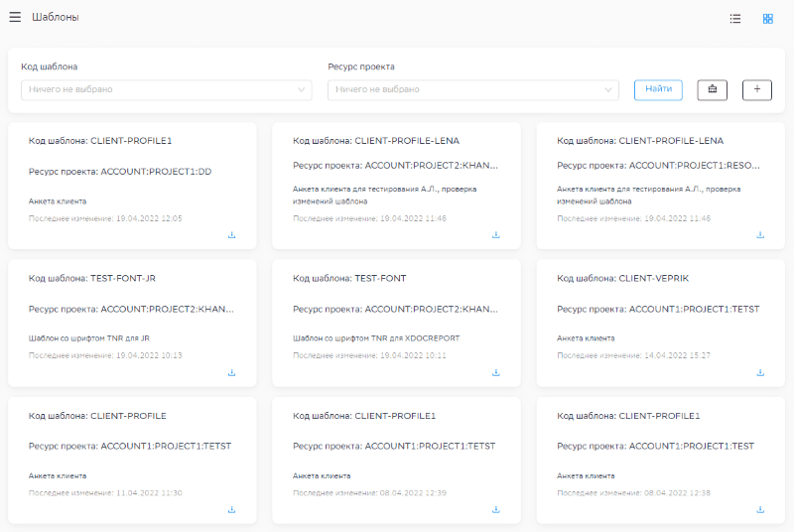794x532 pixels.
Task: Download the CLIENT-PROFILE template modified 11.04.2022
Action: click(231, 510)
